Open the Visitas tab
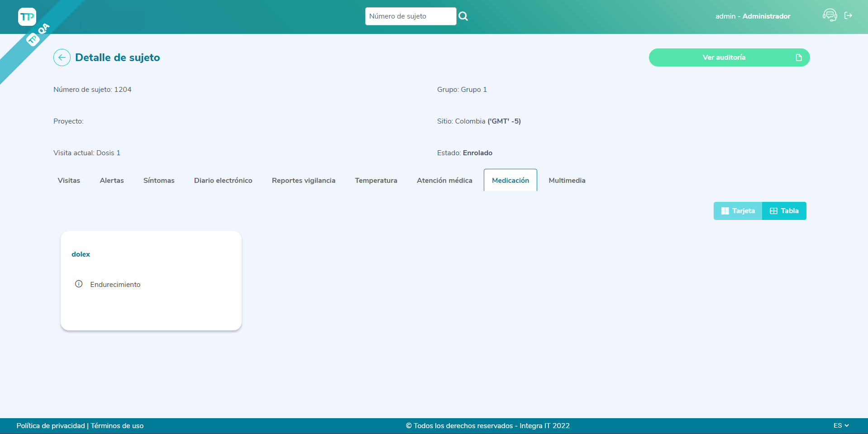The width and height of the screenshot is (868, 434). (69, 180)
